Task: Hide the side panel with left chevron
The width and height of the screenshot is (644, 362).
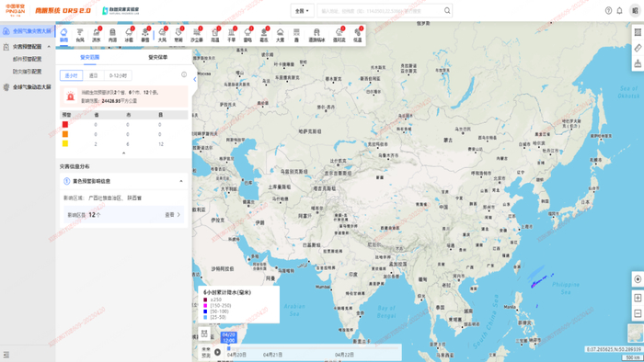Action: point(195,79)
